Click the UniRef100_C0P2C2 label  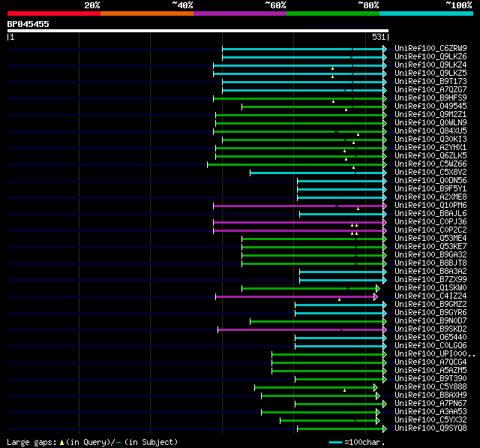point(430,230)
